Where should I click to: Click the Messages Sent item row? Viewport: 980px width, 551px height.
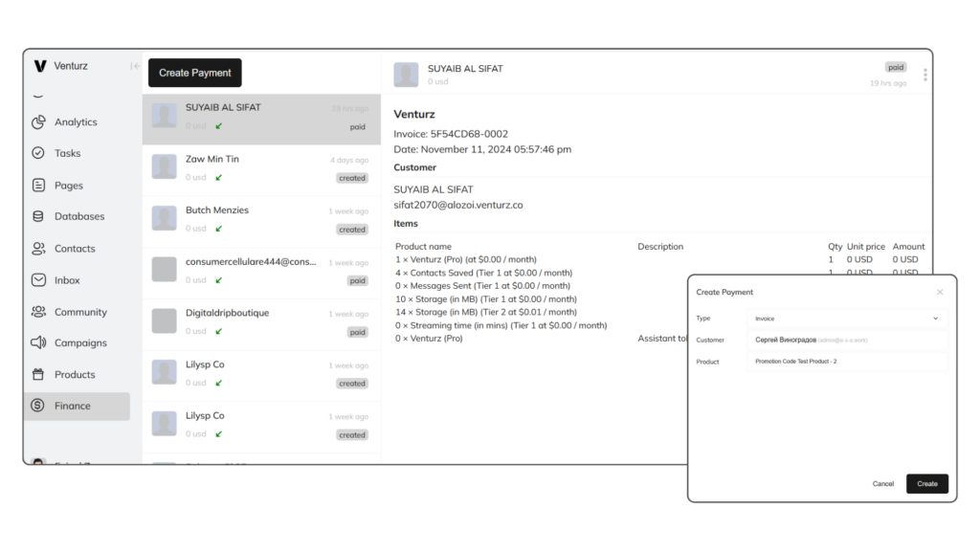482,285
